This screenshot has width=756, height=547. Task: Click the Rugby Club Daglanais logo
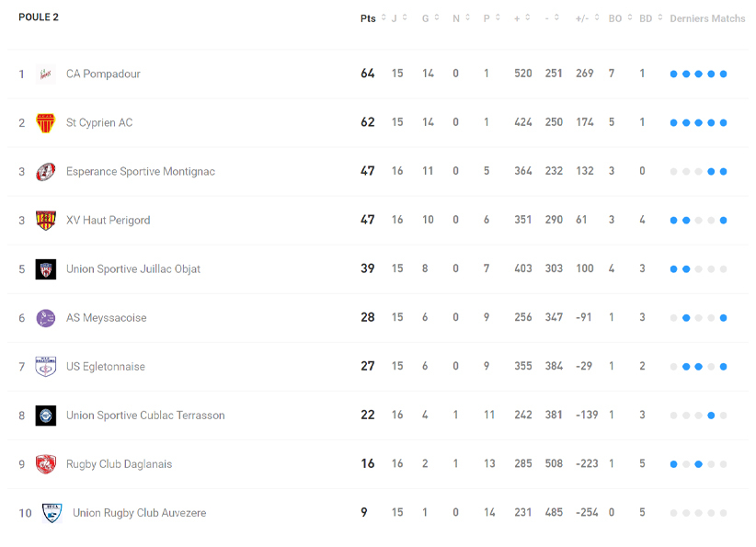pos(45,464)
